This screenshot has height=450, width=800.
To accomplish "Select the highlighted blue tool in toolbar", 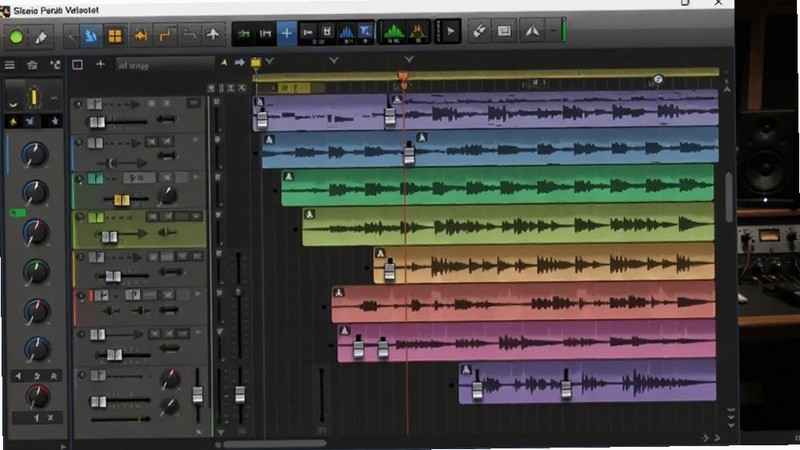I will coord(91,36).
